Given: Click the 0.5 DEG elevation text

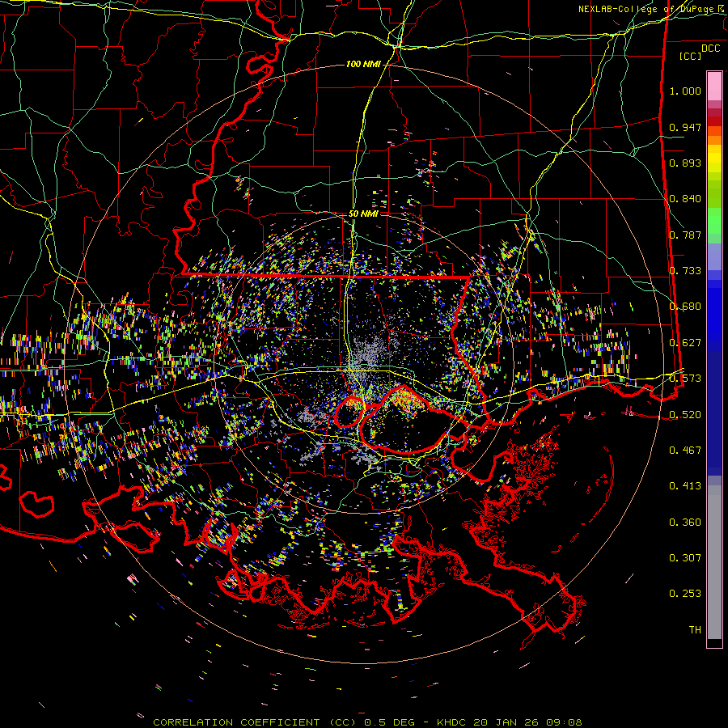Looking at the screenshot, I should tap(391, 722).
